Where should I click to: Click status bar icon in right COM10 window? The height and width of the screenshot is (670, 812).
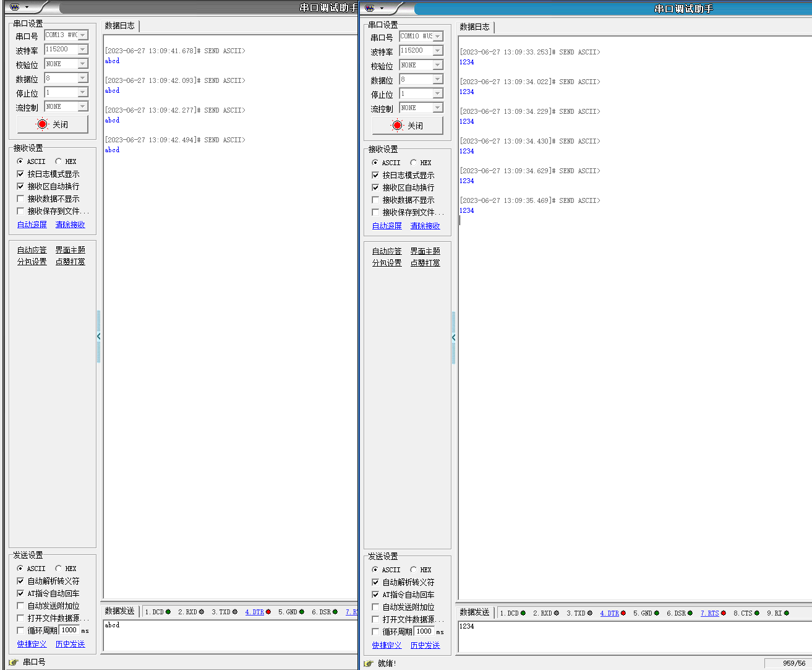click(369, 663)
